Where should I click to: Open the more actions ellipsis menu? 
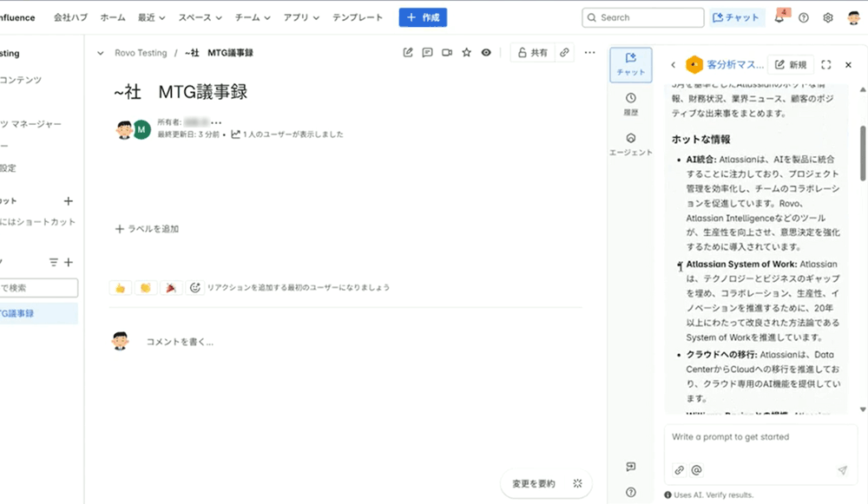(x=589, y=53)
